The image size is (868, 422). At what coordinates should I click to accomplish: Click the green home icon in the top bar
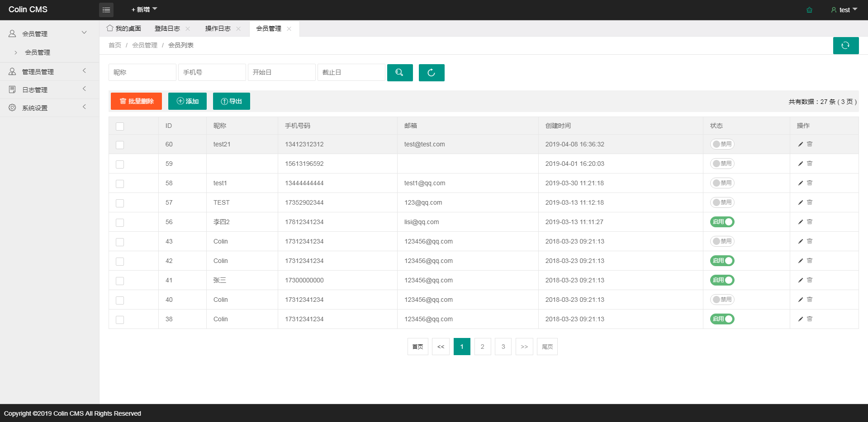[x=809, y=10]
